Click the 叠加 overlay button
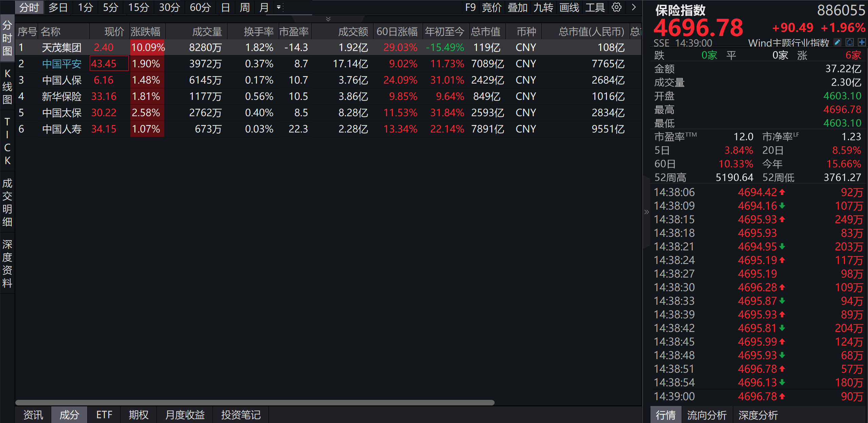This screenshot has width=868, height=423. [x=517, y=7]
